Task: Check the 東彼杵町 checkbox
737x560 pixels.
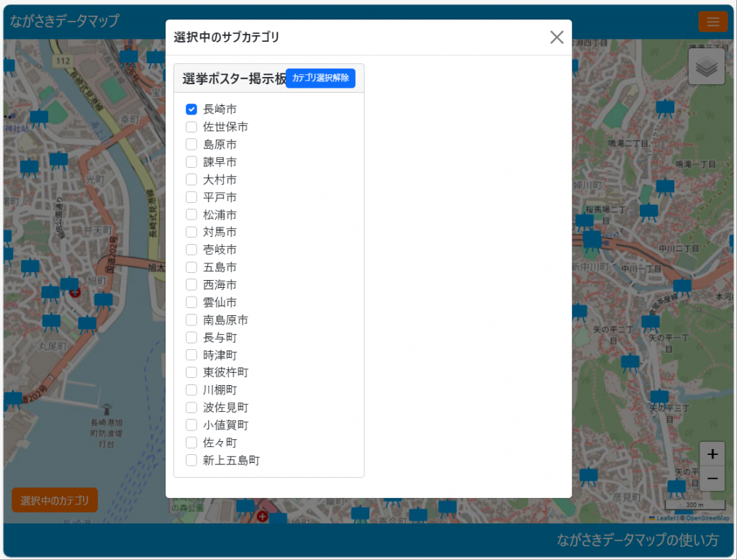Action: click(191, 372)
